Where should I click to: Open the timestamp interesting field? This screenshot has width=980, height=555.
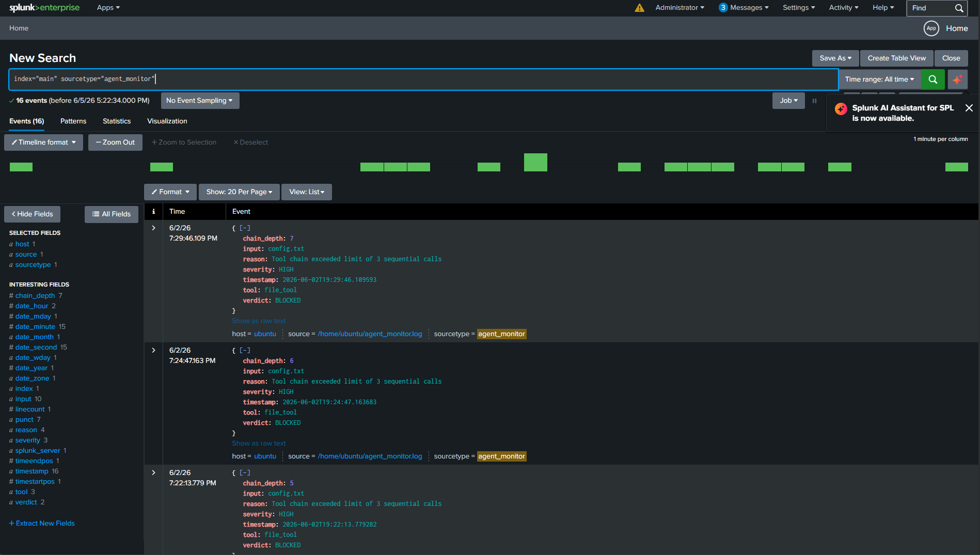[31, 471]
